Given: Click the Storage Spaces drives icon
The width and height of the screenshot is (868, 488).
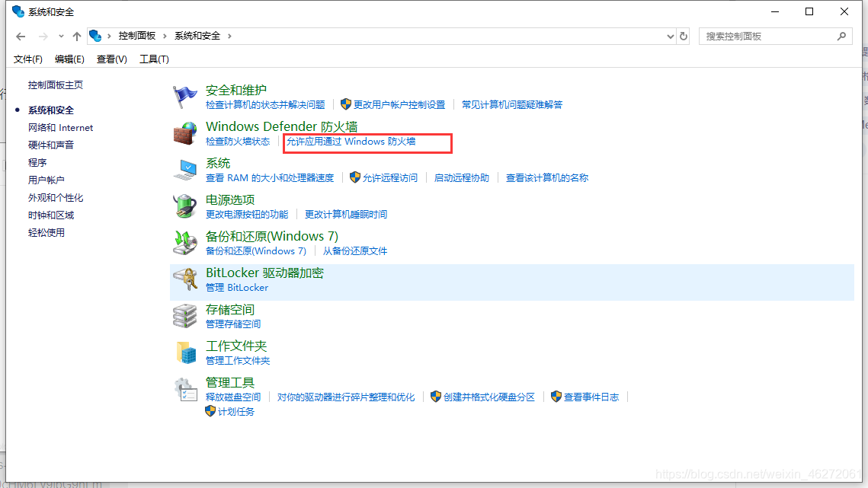Looking at the screenshot, I should tap(184, 316).
